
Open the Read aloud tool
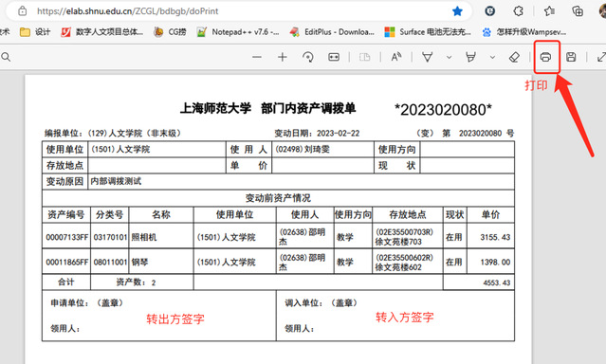pyautogui.click(x=396, y=57)
